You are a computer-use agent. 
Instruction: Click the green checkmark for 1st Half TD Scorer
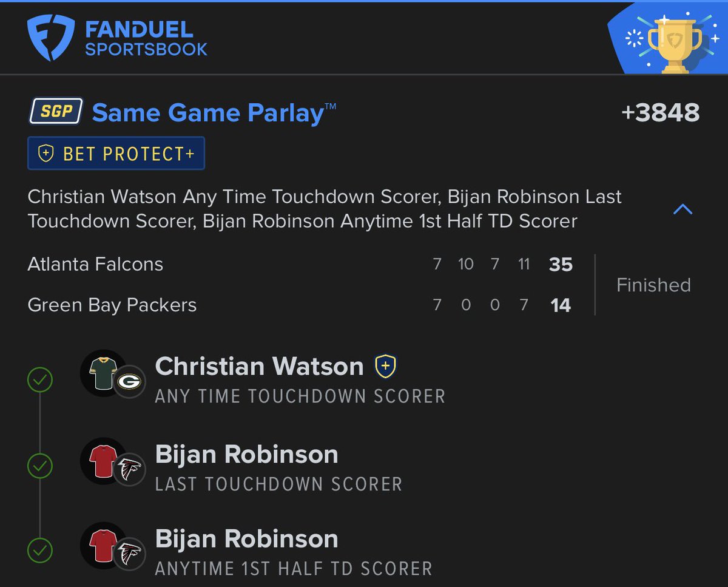40,551
